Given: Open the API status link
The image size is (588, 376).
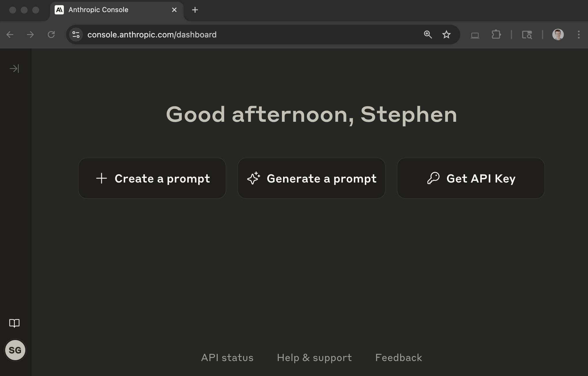Looking at the screenshot, I should [227, 358].
